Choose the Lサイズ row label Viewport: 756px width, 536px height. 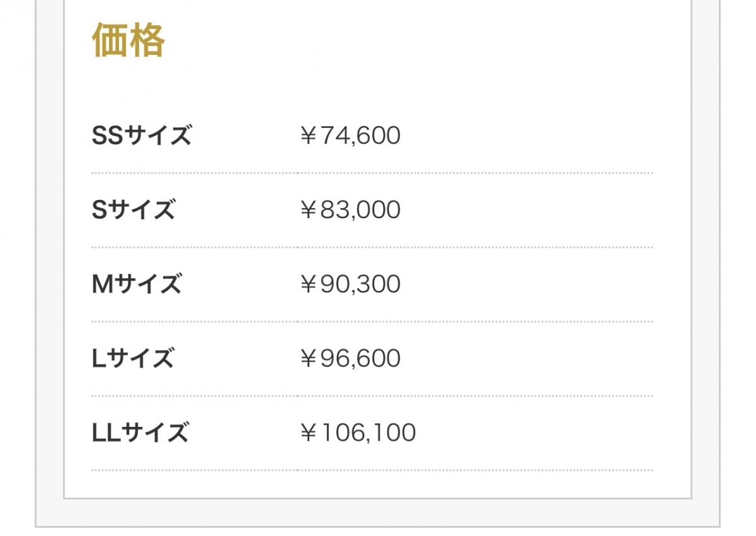point(132,359)
